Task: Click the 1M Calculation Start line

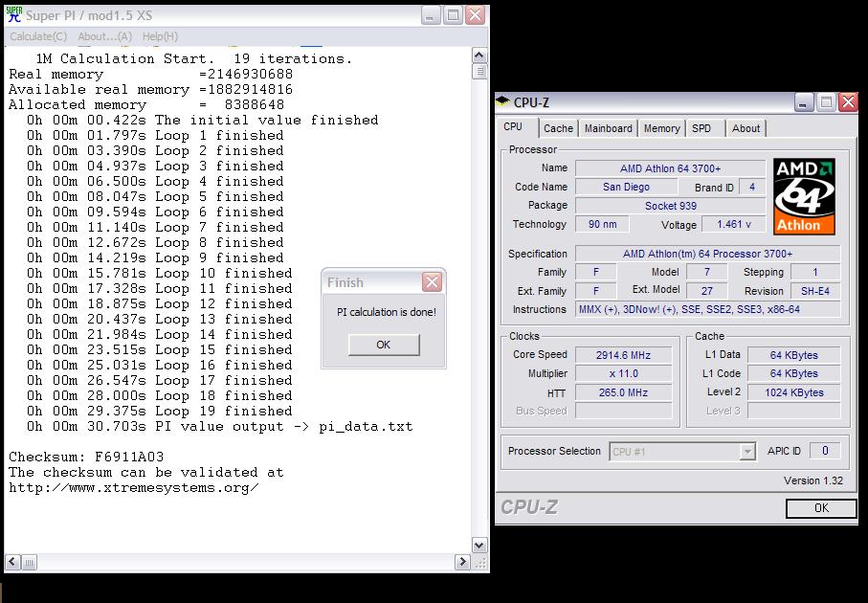Action: (x=193, y=58)
